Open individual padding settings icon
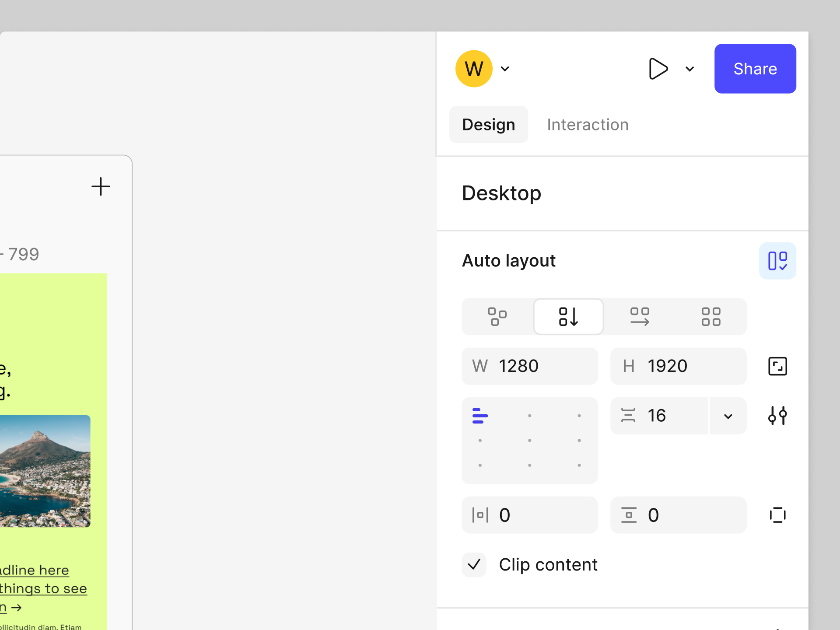The height and width of the screenshot is (630, 840). [777, 515]
